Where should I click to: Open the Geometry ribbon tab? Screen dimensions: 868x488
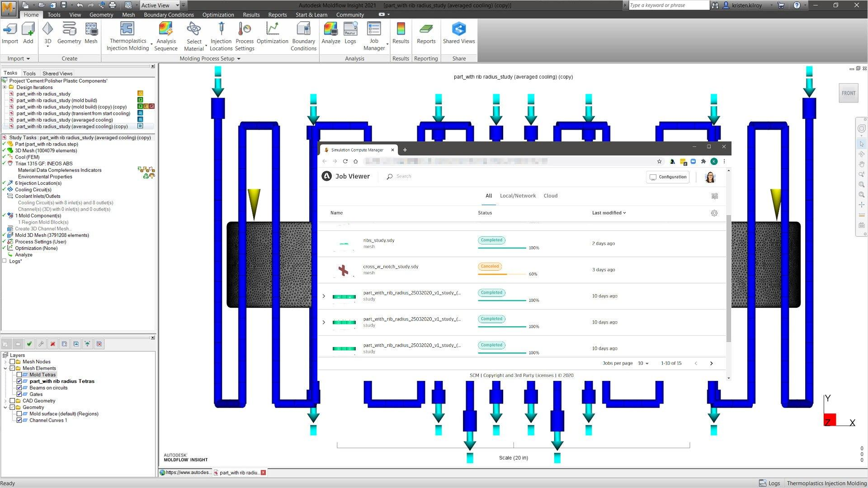click(101, 14)
